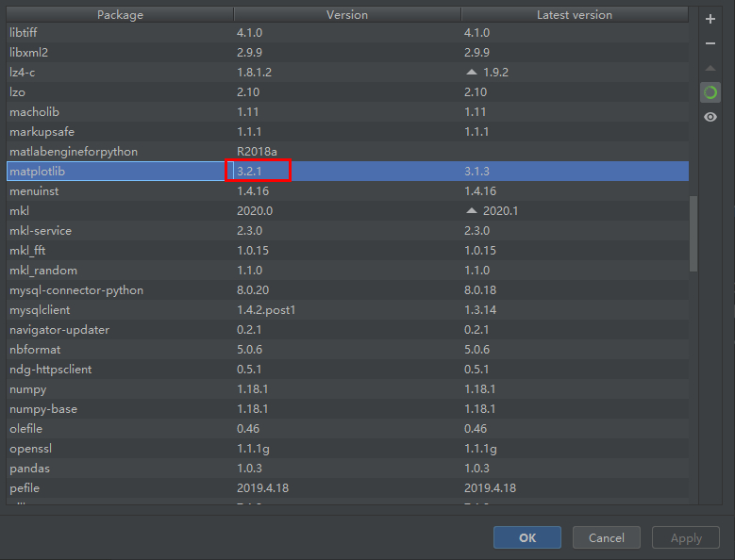Click installed version 2019.4.18 of pefile
735x560 pixels.
(262, 488)
